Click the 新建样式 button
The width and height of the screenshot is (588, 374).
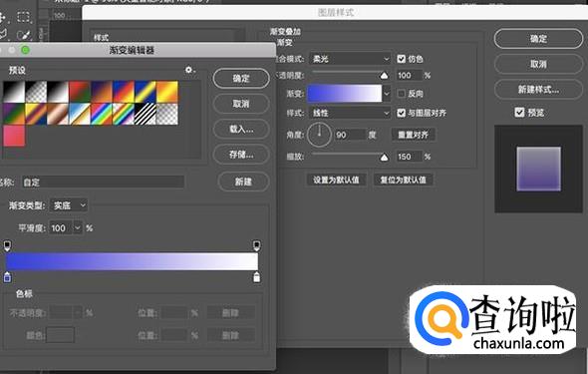[538, 90]
